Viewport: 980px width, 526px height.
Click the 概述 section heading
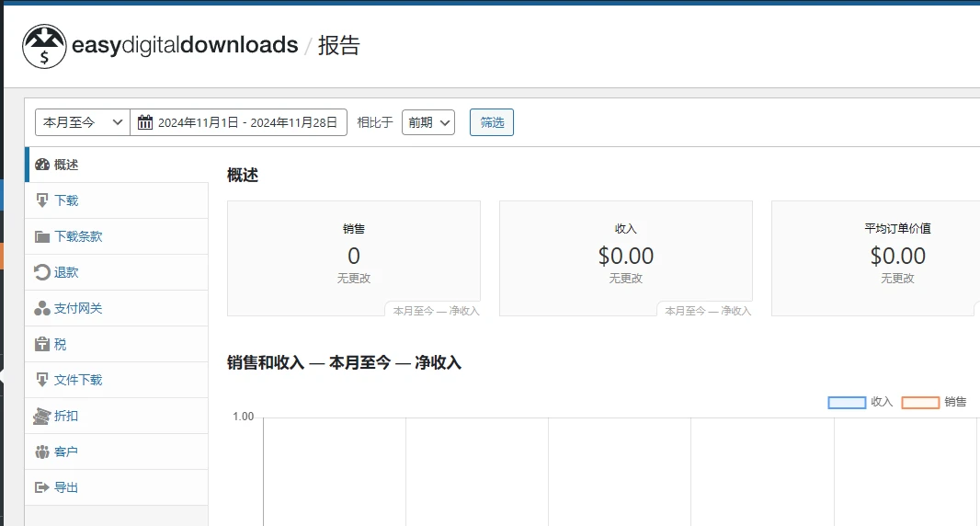click(243, 175)
